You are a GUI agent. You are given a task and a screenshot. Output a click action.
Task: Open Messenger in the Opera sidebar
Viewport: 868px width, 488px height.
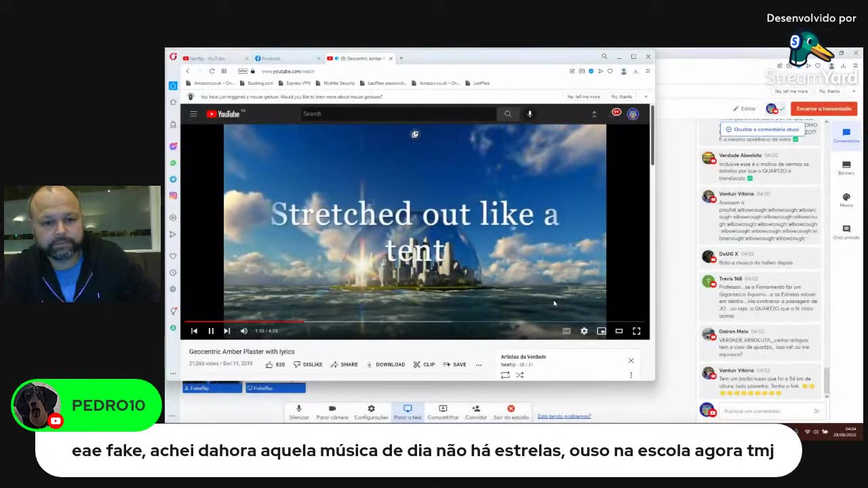[173, 146]
